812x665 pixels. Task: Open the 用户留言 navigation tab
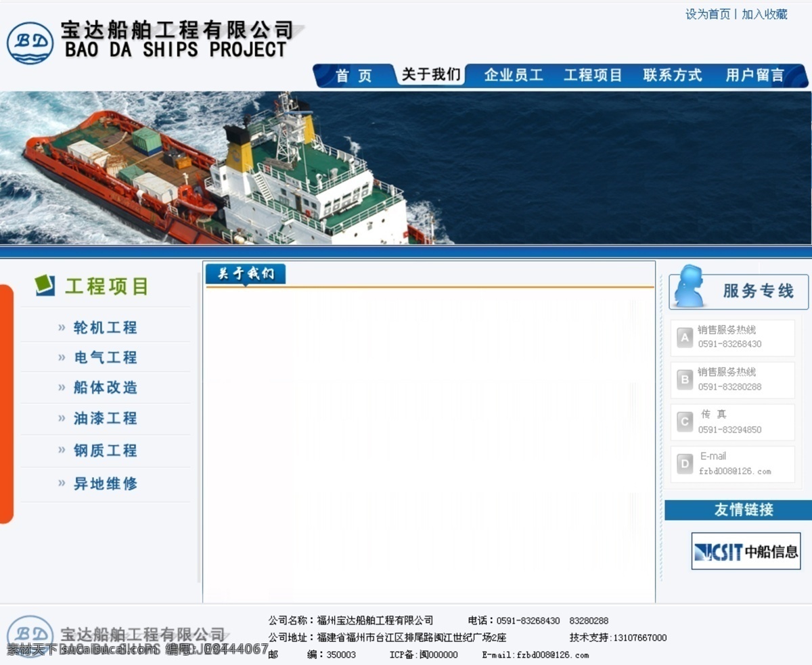755,75
